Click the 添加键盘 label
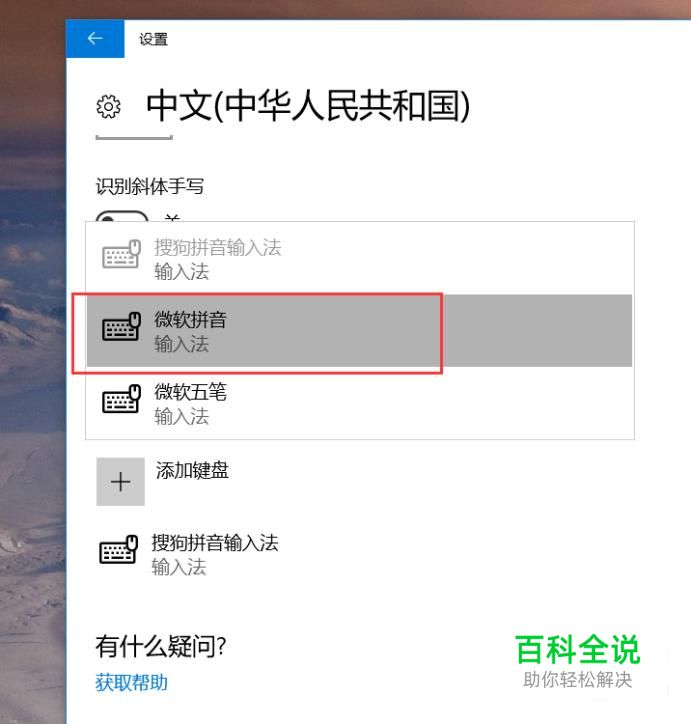This screenshot has width=691, height=724. point(192,471)
